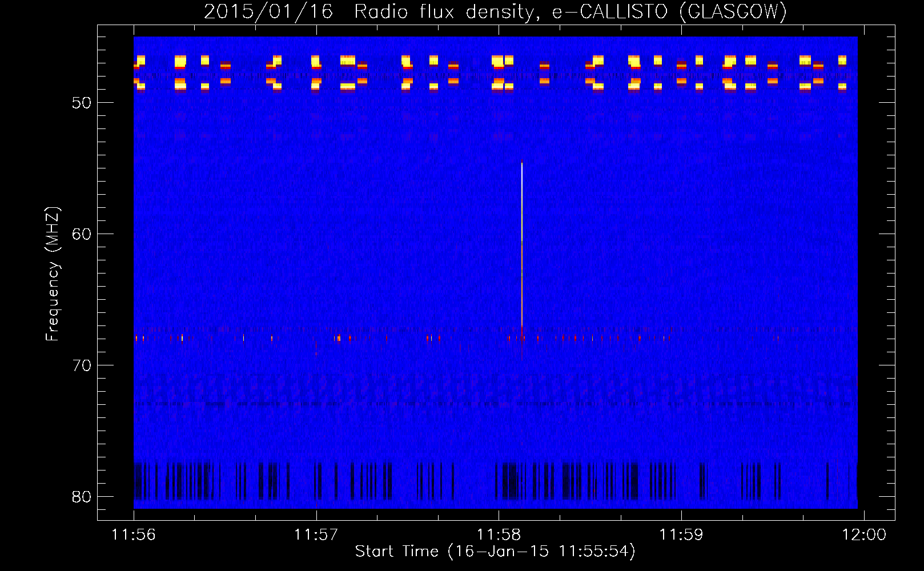Click the 12:00 time tick label
924x571 pixels.
click(864, 535)
